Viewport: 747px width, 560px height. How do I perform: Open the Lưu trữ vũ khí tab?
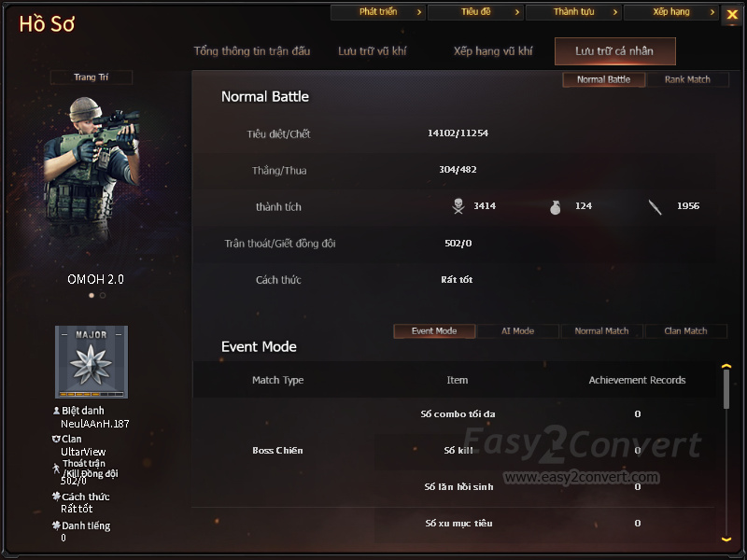click(372, 51)
